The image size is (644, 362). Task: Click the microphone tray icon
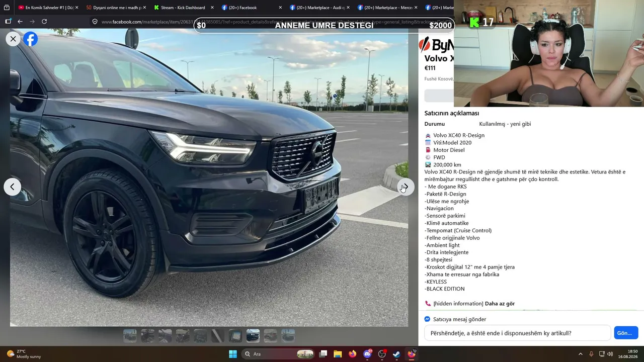pyautogui.click(x=591, y=354)
